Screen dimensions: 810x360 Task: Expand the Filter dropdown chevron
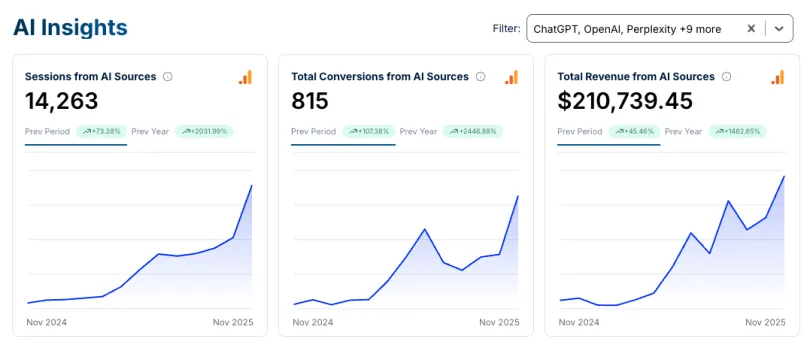(779, 28)
